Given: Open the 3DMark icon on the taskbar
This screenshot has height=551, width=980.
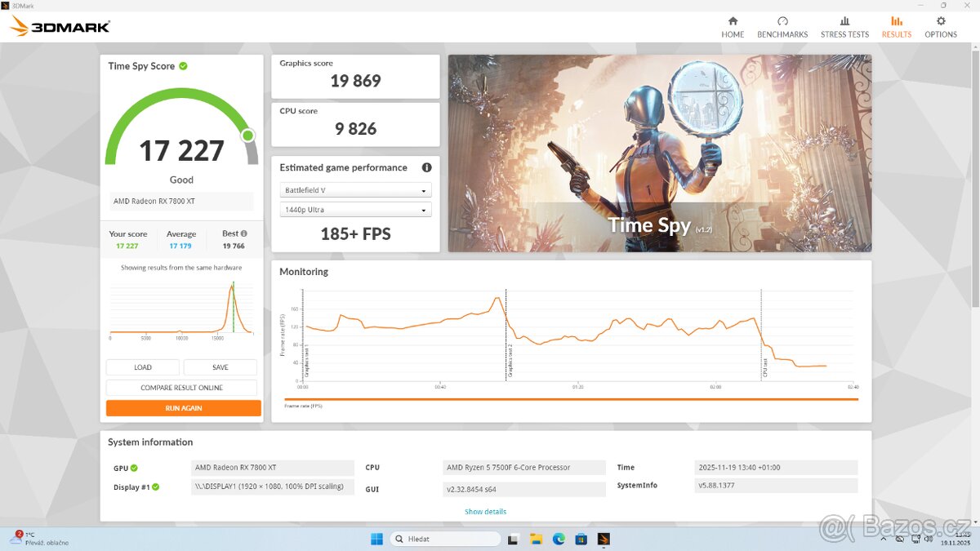Looking at the screenshot, I should 603,539.
